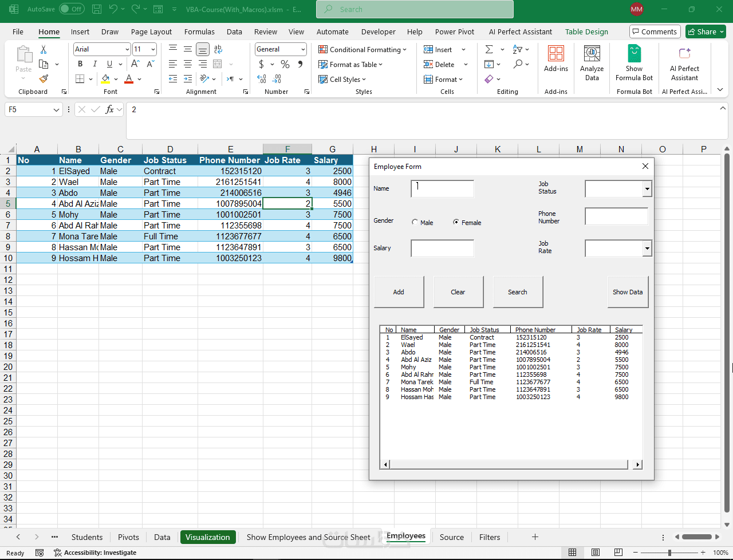Launch AI Perfect Assistant
This screenshot has height=560, width=733.
click(x=685, y=63)
